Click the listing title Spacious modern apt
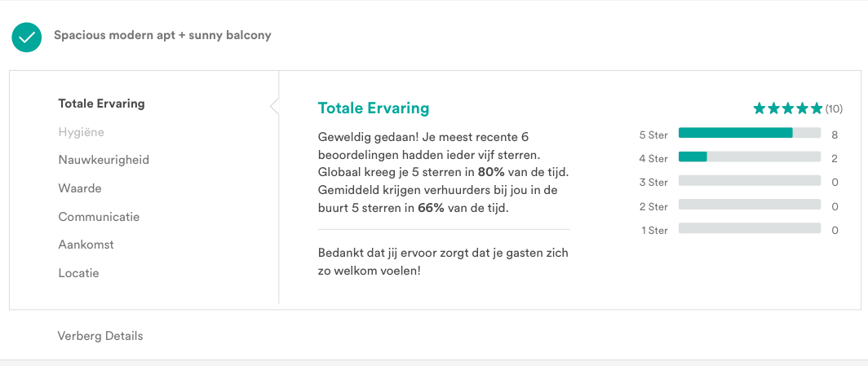 coord(162,36)
